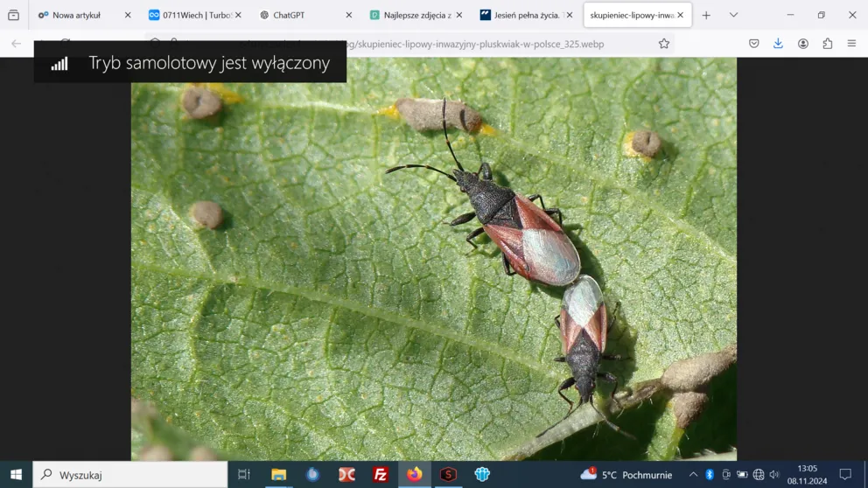Open the red DC app on taskbar
The width and height of the screenshot is (868, 488).
[346, 475]
